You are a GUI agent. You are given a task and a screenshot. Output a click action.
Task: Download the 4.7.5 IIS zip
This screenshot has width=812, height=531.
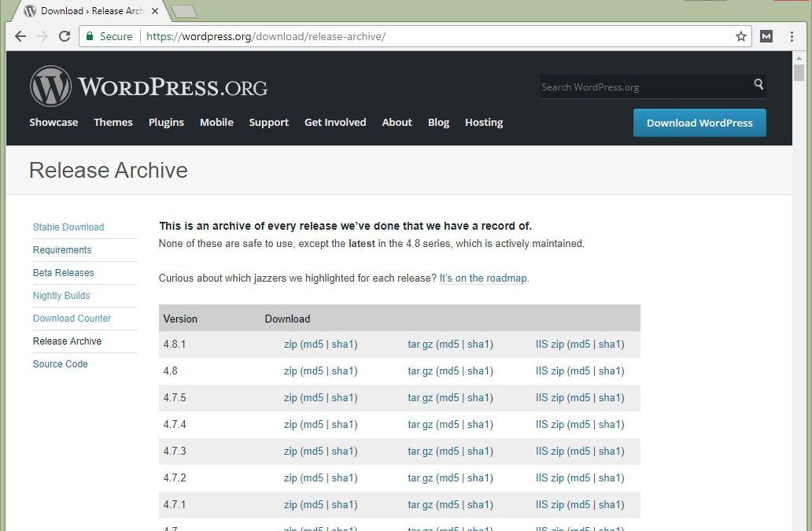point(549,397)
